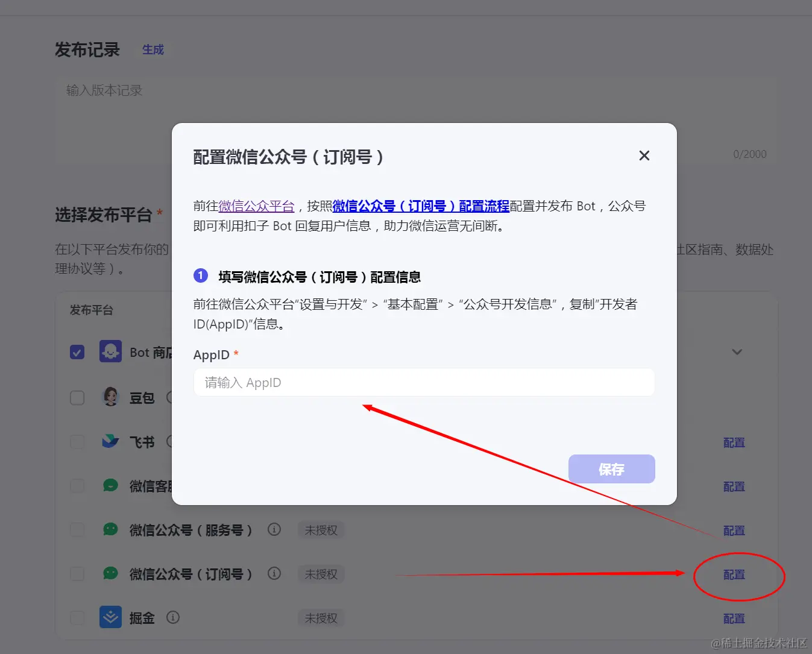Show info icon beside 掘金
The width and height of the screenshot is (812, 654).
click(173, 617)
